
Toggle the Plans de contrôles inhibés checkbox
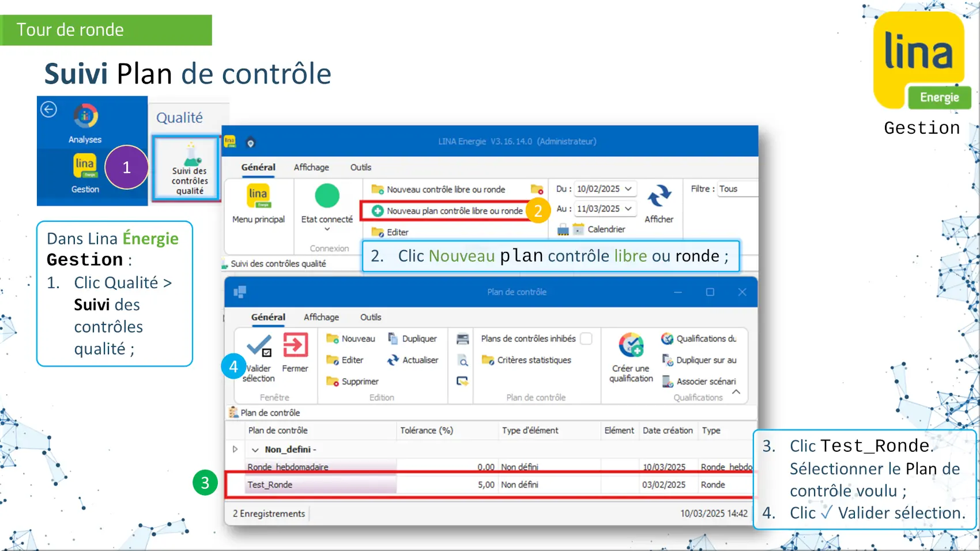(x=586, y=339)
